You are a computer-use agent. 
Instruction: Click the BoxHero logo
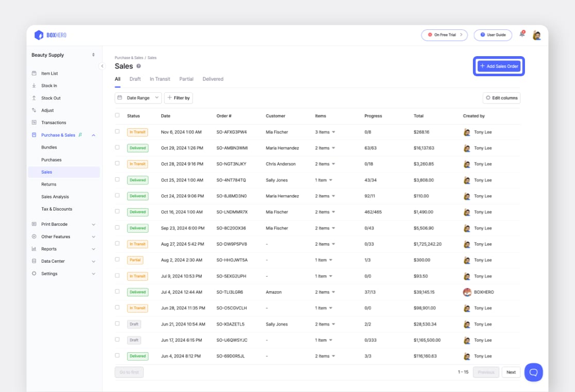pos(48,35)
